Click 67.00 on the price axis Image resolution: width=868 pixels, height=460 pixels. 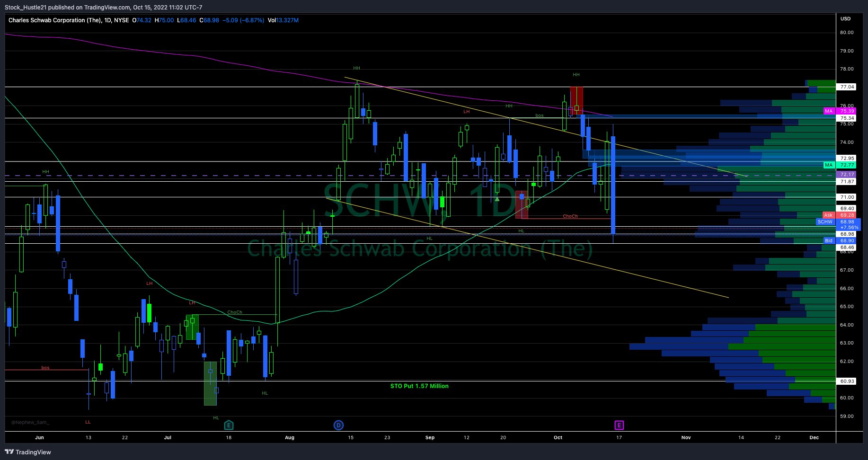847,270
